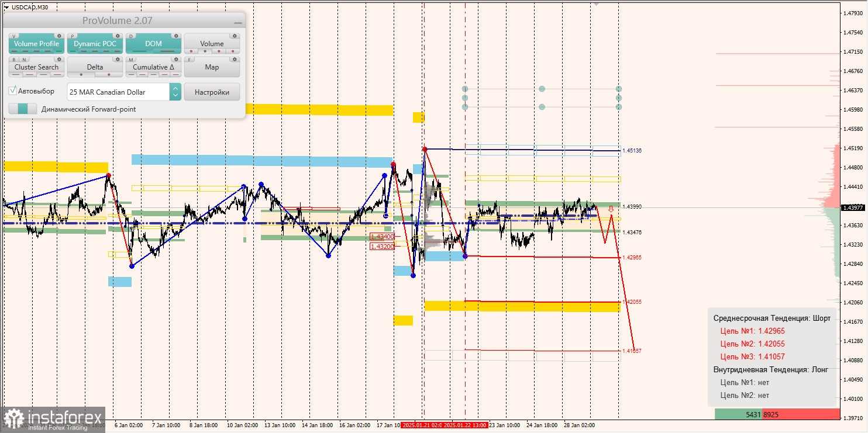Click the red down-arrow sell signal on chart

coord(611,209)
